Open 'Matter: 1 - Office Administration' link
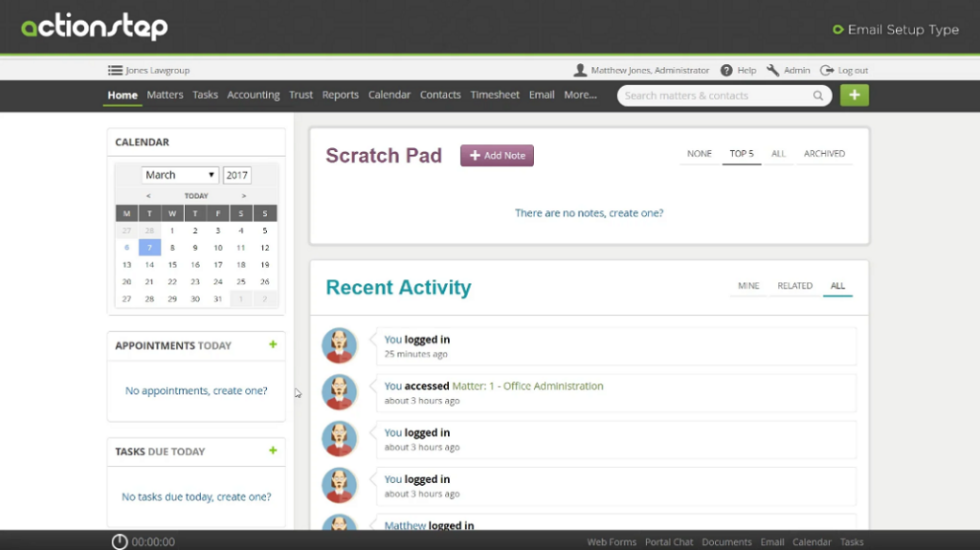Image resolution: width=980 pixels, height=550 pixels. click(527, 386)
